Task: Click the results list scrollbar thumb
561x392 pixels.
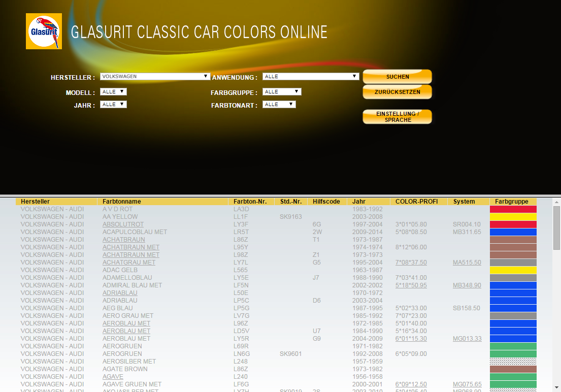Action: (x=556, y=228)
